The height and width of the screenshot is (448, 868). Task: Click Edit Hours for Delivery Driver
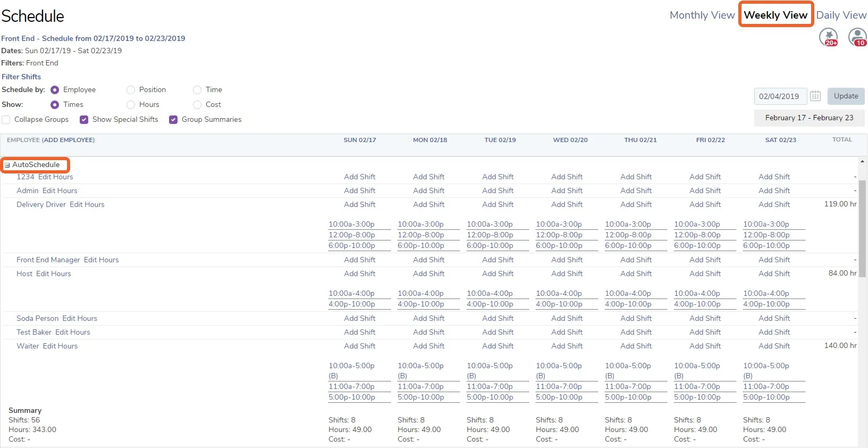87,204
